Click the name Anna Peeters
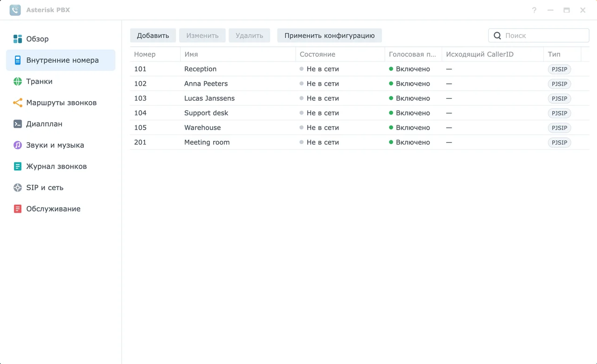The height and width of the screenshot is (364, 597). [206, 84]
